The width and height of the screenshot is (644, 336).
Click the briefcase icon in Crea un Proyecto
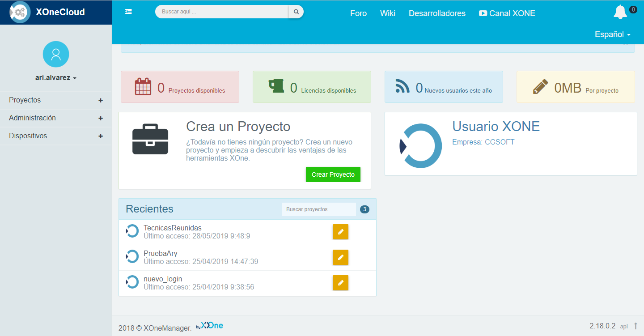click(150, 139)
